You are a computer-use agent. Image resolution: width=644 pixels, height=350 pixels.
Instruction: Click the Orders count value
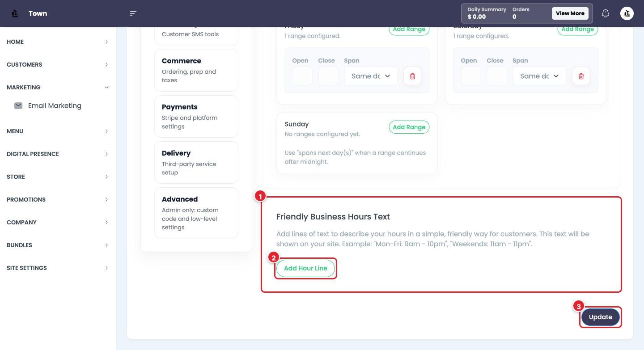514,17
